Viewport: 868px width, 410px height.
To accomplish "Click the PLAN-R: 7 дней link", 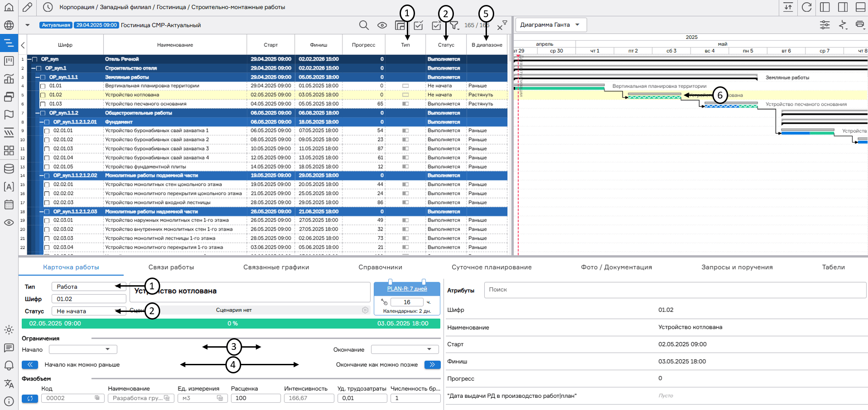I will 407,289.
